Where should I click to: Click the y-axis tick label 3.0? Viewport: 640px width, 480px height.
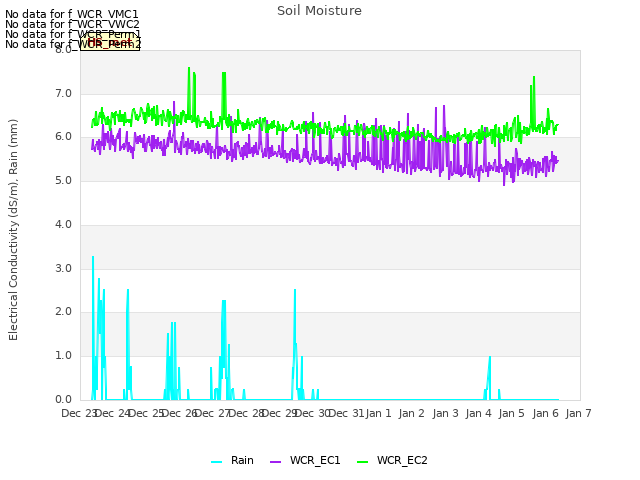(63, 269)
